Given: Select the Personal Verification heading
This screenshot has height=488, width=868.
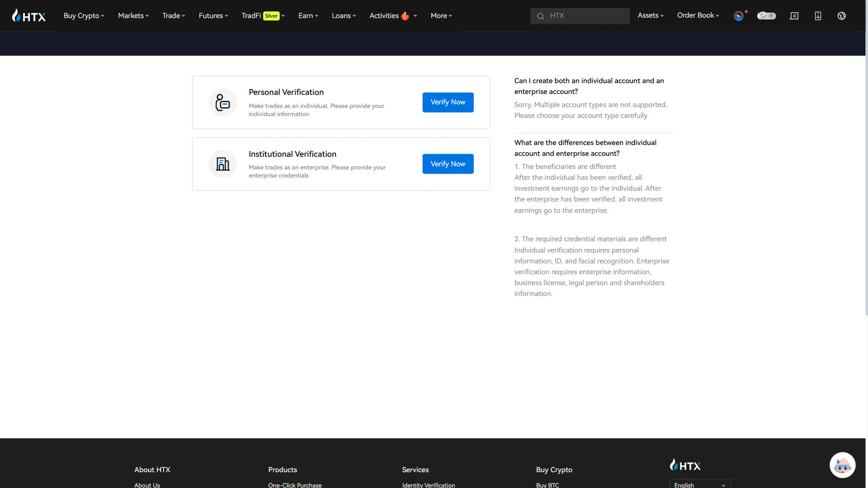Looking at the screenshot, I should 286,92.
